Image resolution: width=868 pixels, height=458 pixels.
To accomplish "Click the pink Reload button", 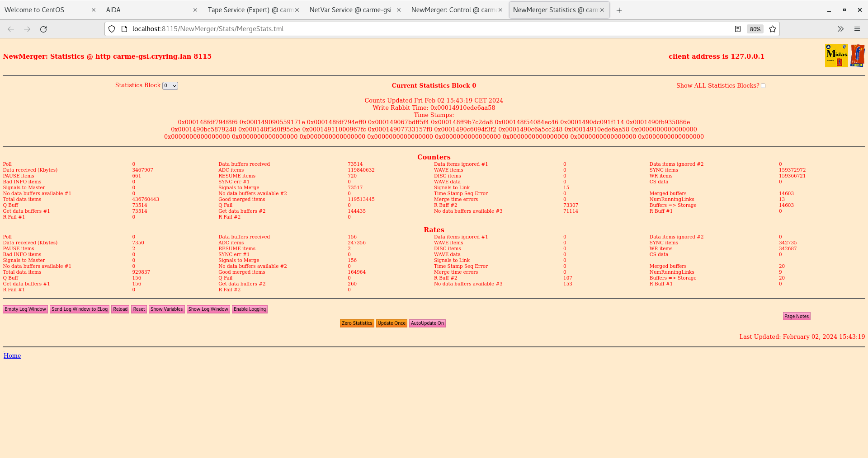I will pos(120,309).
